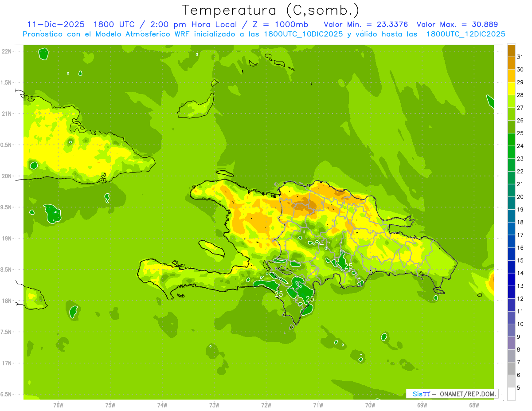Click the 72W longitude label
Screen dimensions: 532x411
(266, 405)
